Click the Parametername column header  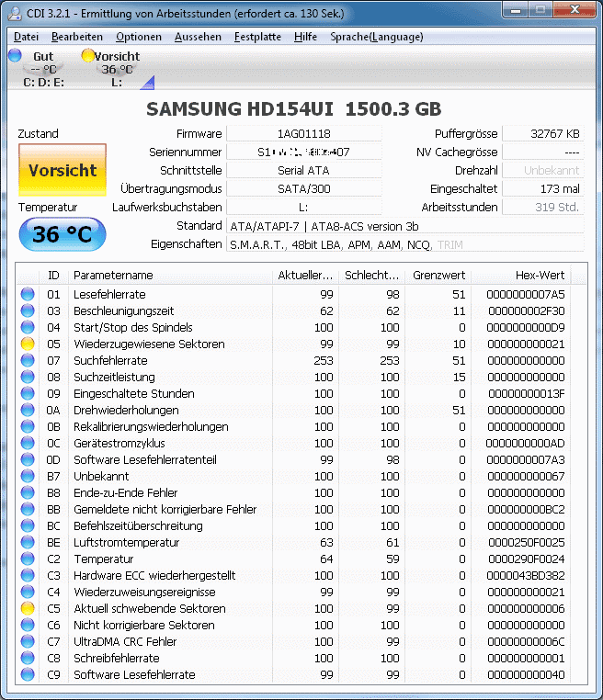click(171, 275)
